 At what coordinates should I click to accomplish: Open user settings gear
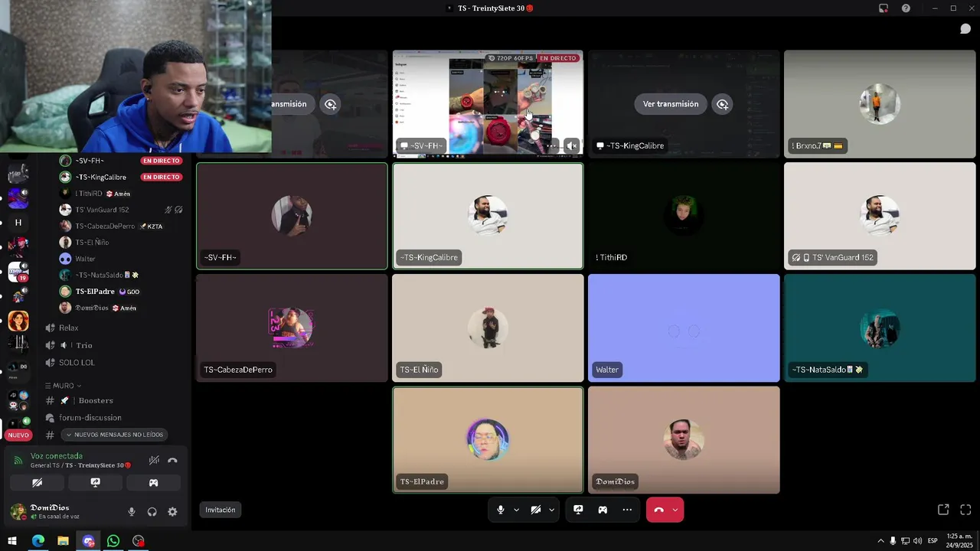(172, 512)
